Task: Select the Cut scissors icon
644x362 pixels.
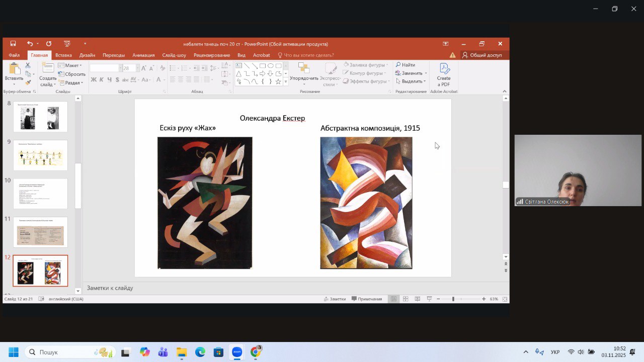Action: click(28, 65)
